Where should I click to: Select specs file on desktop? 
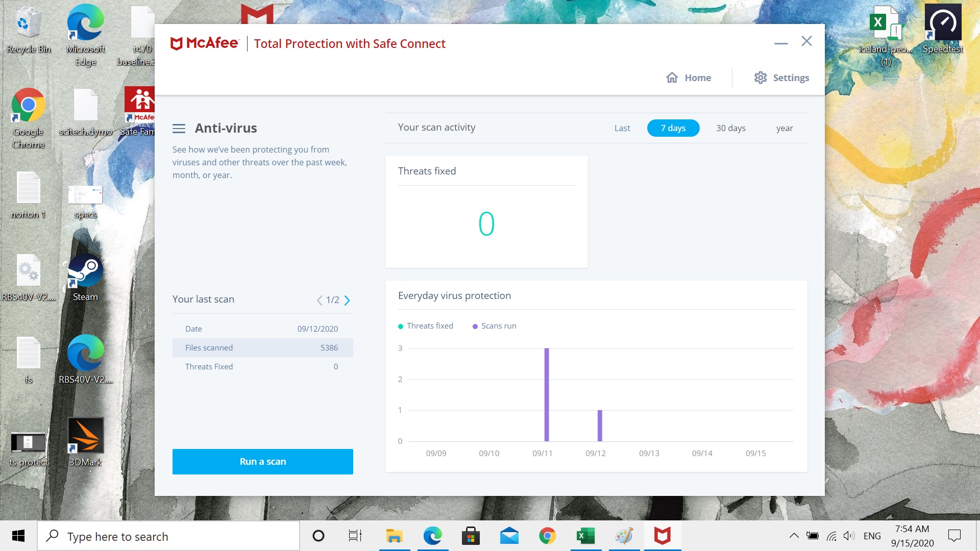[x=85, y=202]
